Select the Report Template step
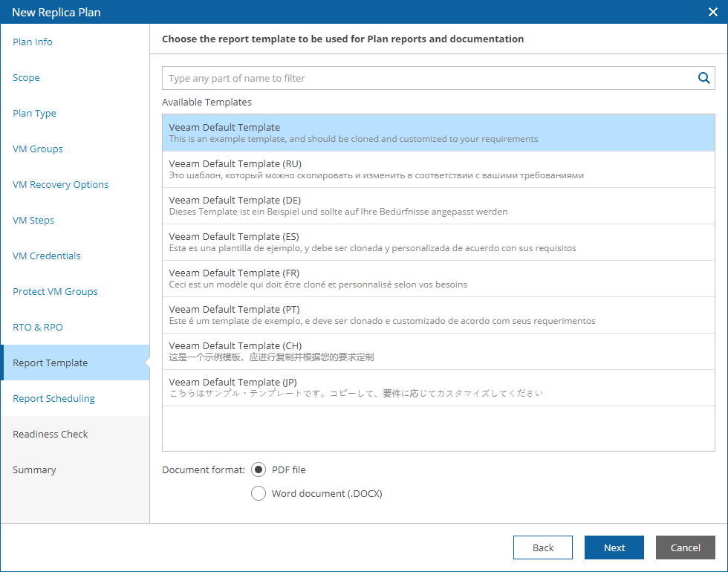The image size is (728, 572). [75, 363]
